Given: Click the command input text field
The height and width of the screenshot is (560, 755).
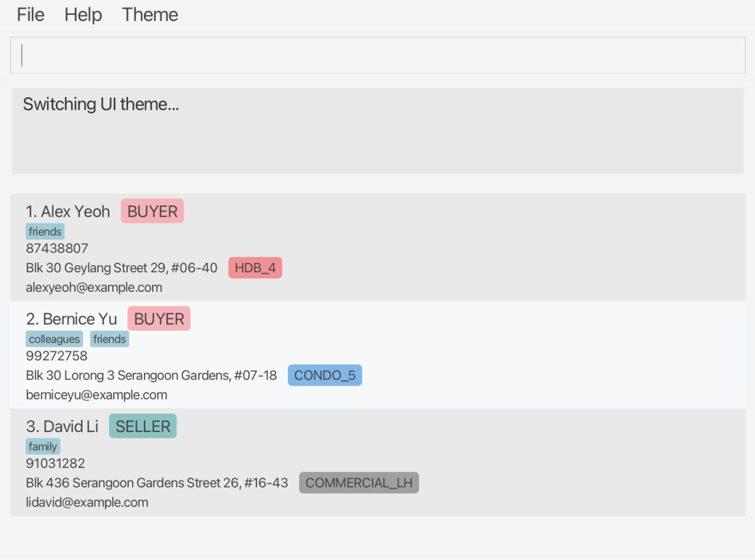Looking at the screenshot, I should [377, 55].
